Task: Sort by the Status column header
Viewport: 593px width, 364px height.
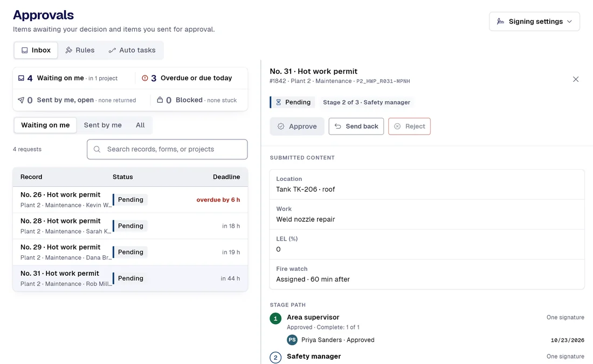Action: (x=122, y=177)
